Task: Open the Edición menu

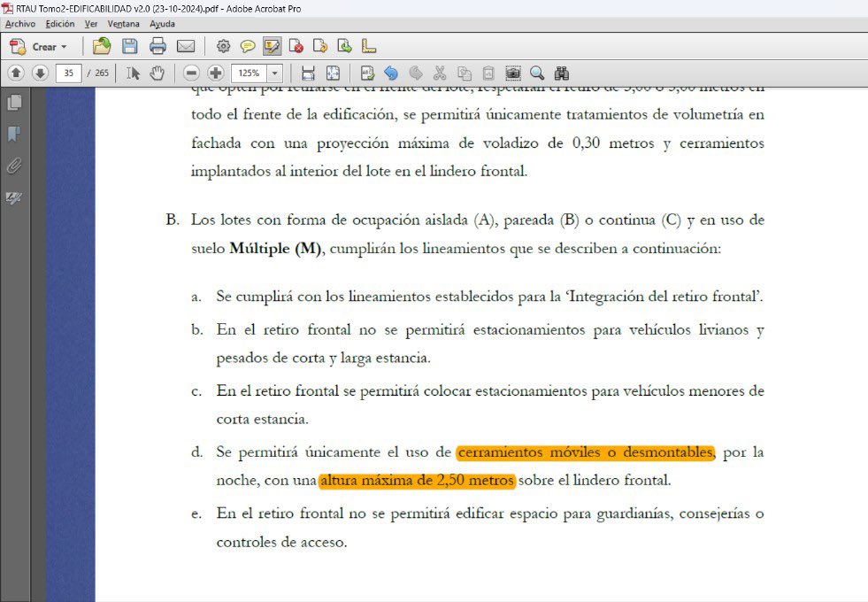Action: (60, 24)
